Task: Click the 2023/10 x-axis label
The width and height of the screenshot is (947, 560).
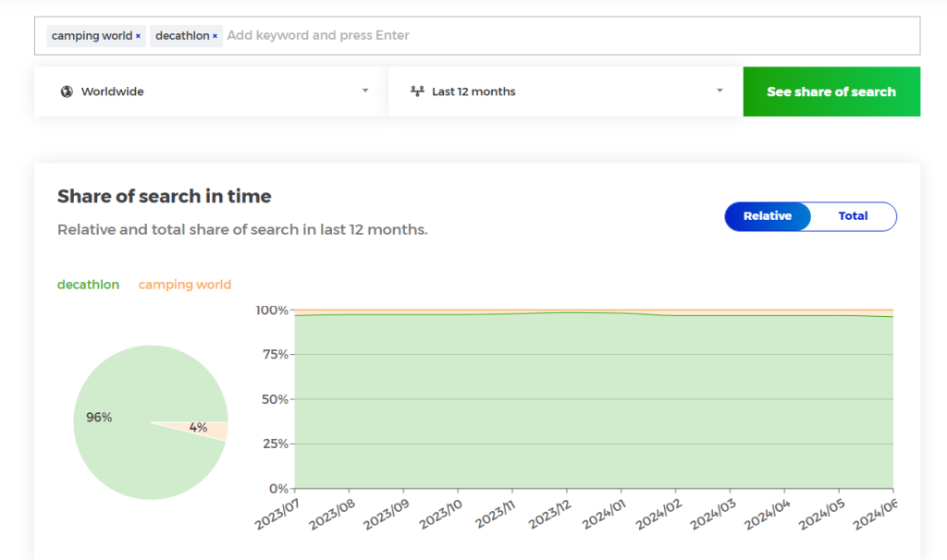Action: [440, 515]
